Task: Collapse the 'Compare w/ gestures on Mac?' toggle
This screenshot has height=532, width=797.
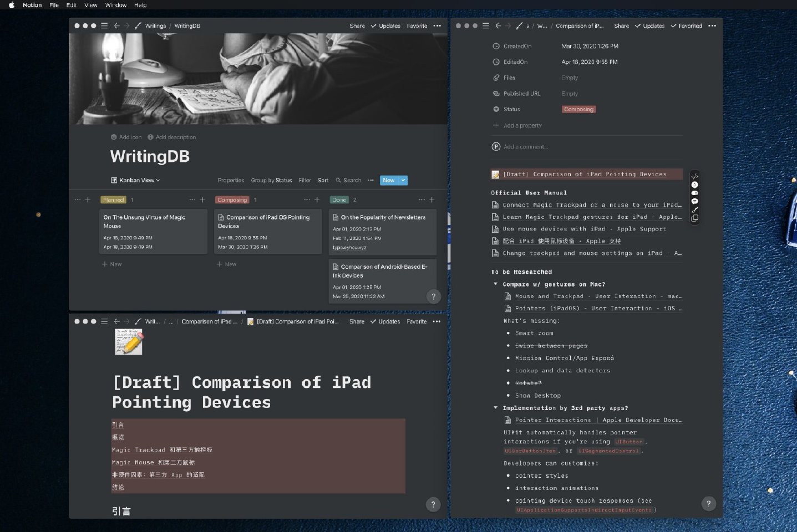Action: [496, 284]
